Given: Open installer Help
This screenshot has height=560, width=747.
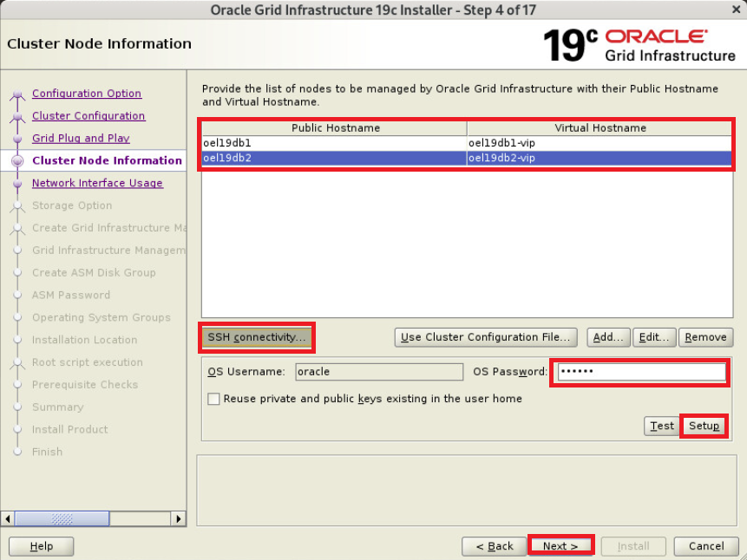Looking at the screenshot, I should pos(42,546).
